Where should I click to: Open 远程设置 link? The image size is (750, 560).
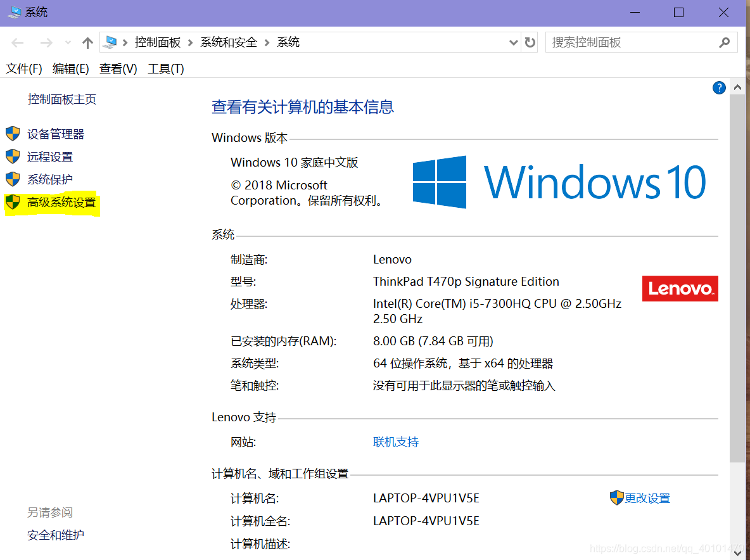[50, 156]
